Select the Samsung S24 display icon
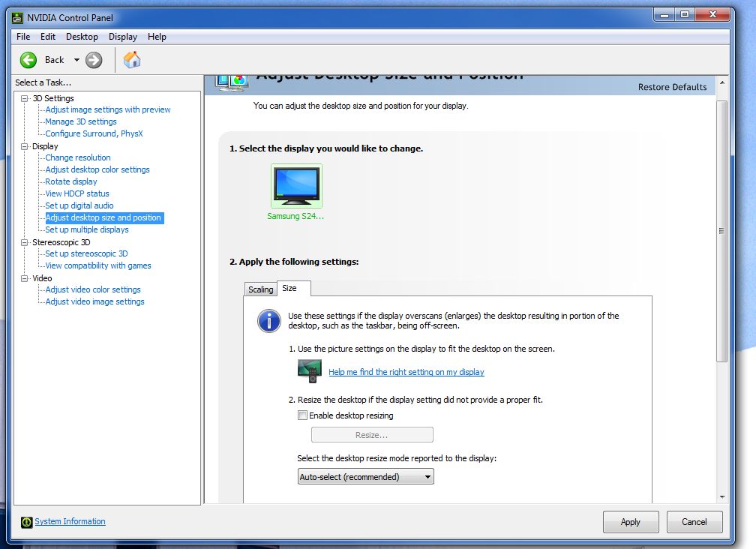Image resolution: width=756 pixels, height=549 pixels. pos(296,186)
